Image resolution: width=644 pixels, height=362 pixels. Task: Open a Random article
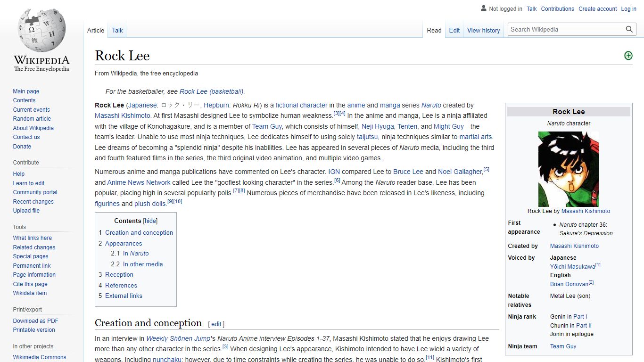tap(32, 119)
